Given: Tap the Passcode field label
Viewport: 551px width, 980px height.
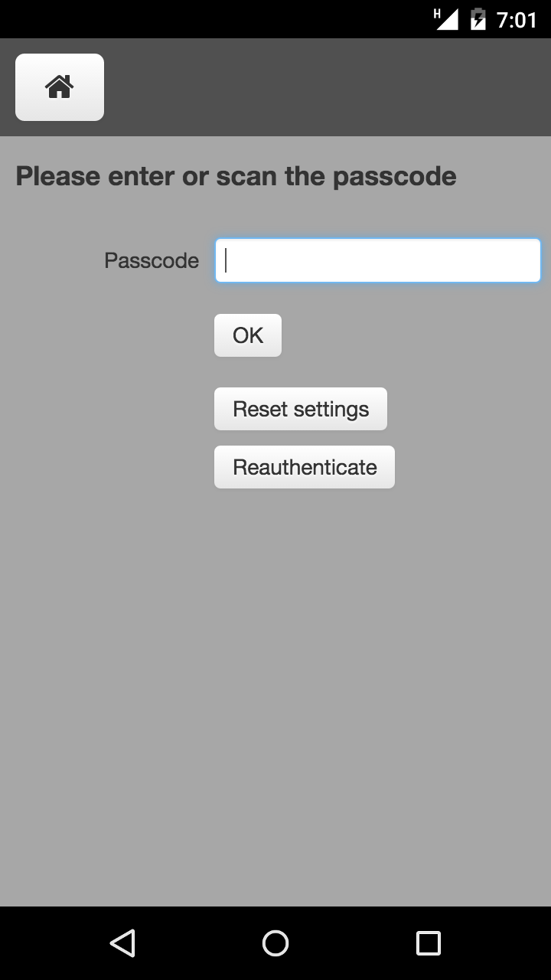Looking at the screenshot, I should click(152, 261).
